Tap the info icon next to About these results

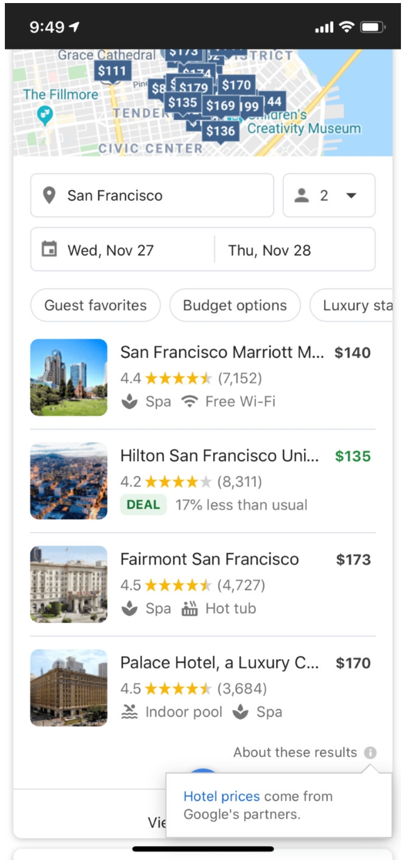click(370, 753)
